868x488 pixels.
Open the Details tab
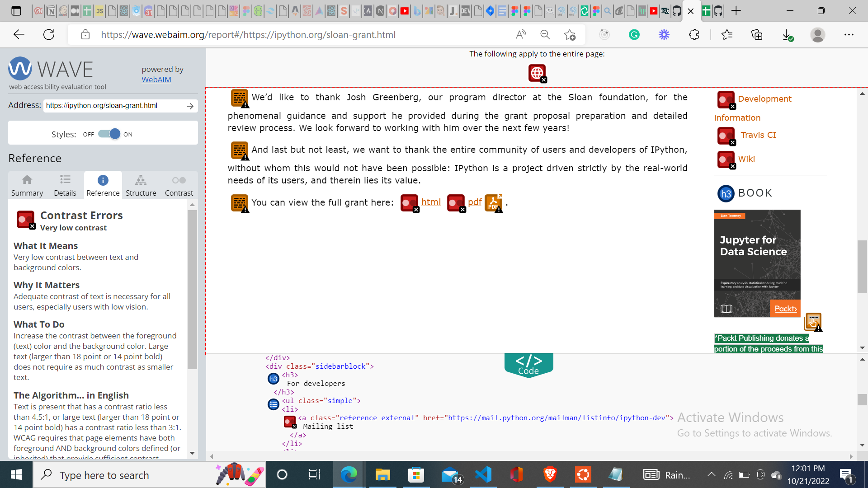pyautogui.click(x=65, y=186)
